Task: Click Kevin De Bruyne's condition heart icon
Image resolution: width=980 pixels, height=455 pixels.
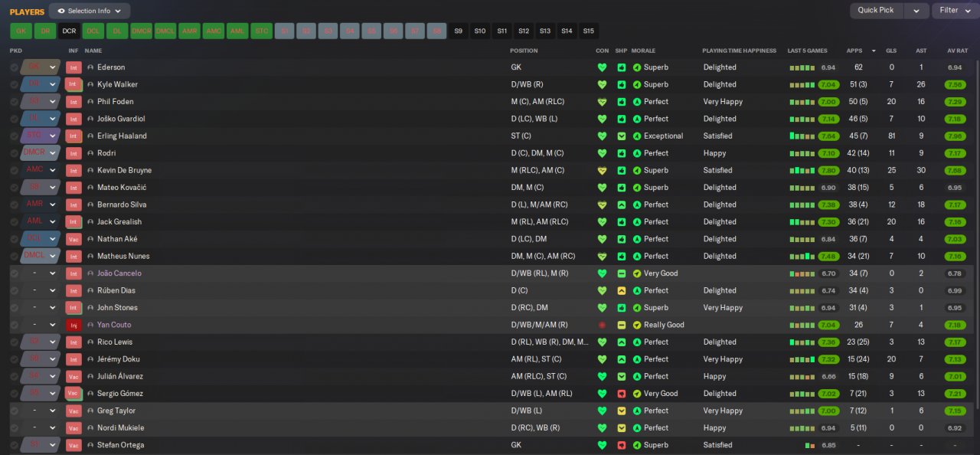Action: coord(602,170)
